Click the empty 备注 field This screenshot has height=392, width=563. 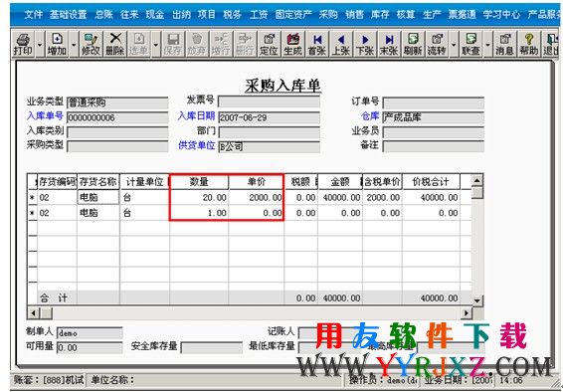(x=433, y=146)
